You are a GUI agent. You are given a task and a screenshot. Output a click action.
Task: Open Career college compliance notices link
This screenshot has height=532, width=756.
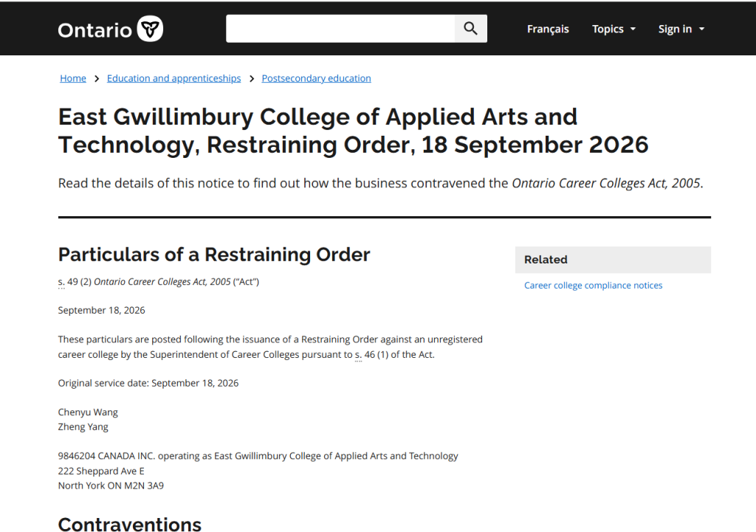pyautogui.click(x=593, y=286)
